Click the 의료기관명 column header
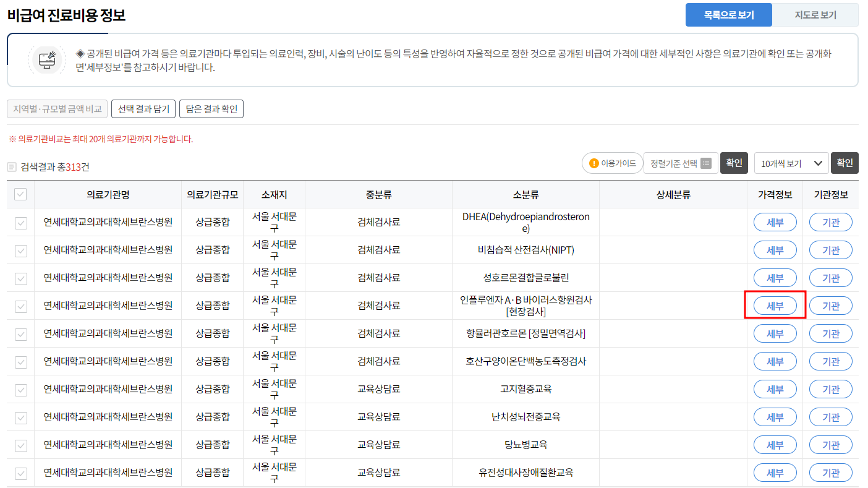Image resolution: width=868 pixels, height=488 pixels. (x=108, y=195)
